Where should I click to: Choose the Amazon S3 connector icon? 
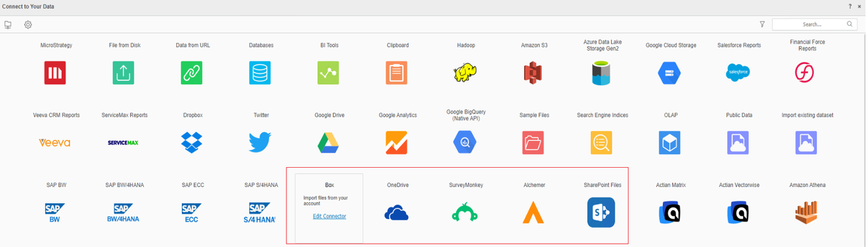click(x=533, y=73)
